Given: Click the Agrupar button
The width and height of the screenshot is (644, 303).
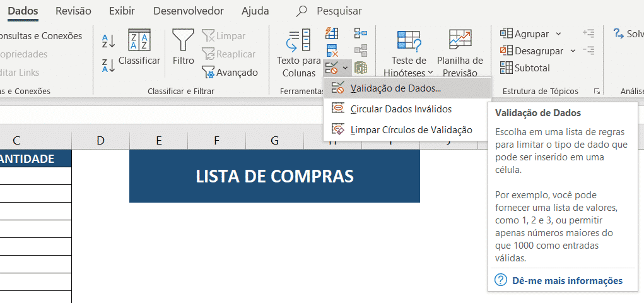Looking at the screenshot, I should 525,33.
